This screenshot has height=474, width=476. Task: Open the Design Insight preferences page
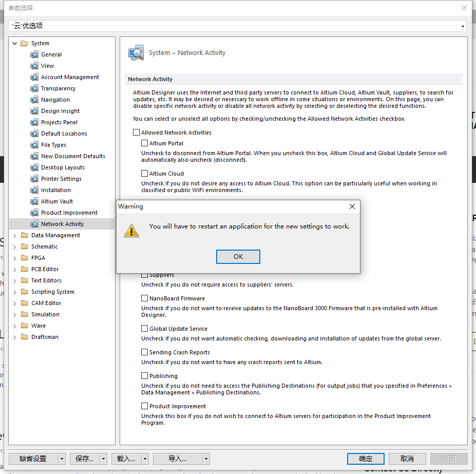click(60, 111)
